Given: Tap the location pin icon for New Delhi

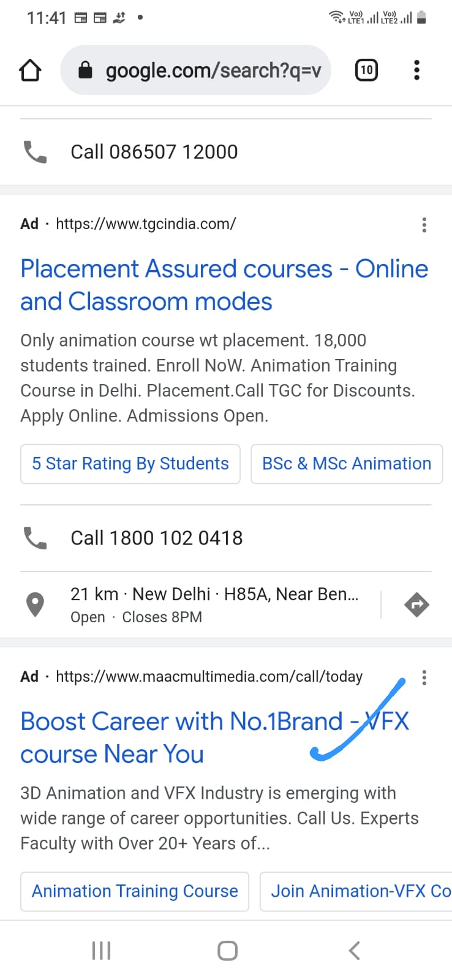Looking at the screenshot, I should 35,605.
